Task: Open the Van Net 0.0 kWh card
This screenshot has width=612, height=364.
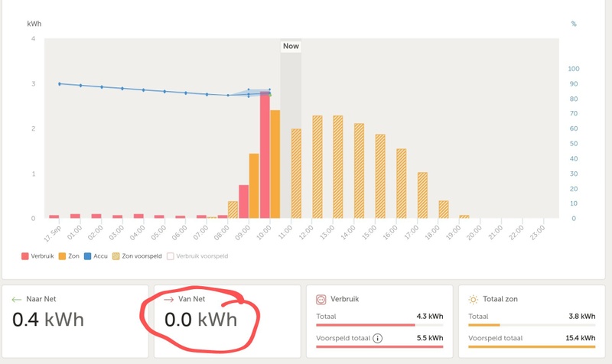Action: [226, 321]
